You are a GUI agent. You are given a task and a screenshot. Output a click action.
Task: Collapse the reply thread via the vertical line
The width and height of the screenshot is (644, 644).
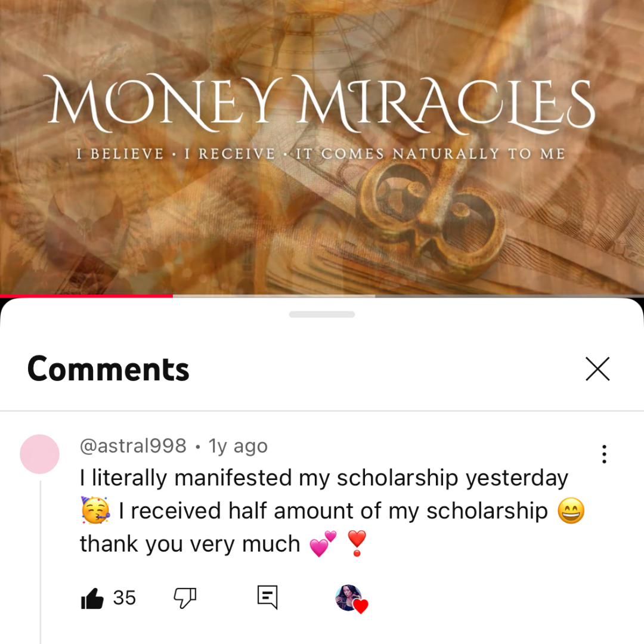coord(41,563)
